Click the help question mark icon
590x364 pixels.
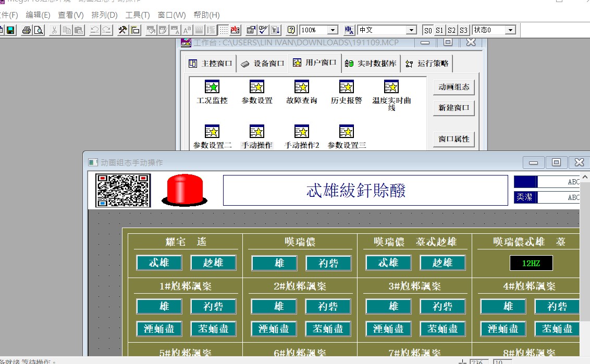click(291, 30)
